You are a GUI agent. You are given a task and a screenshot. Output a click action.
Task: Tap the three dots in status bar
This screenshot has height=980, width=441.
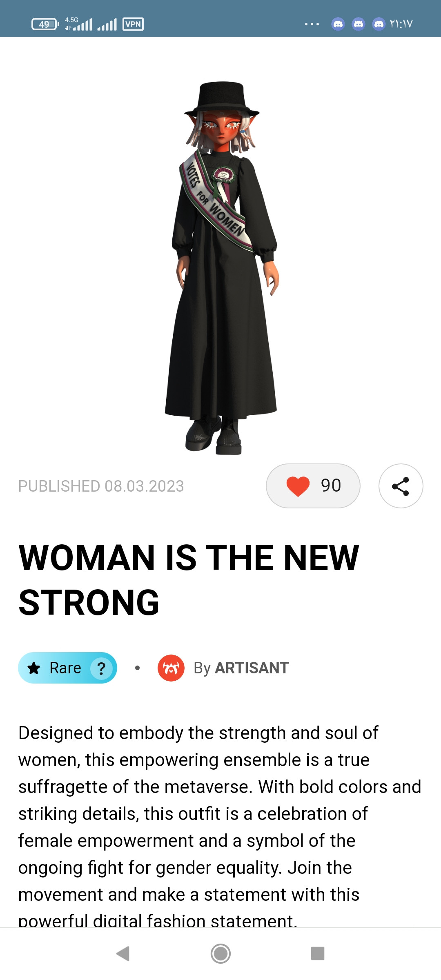tap(312, 24)
